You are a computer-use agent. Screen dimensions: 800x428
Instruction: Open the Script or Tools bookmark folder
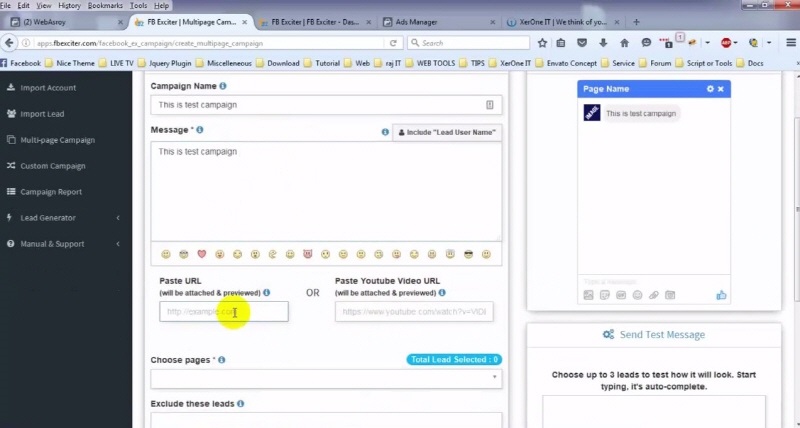pyautogui.click(x=704, y=63)
